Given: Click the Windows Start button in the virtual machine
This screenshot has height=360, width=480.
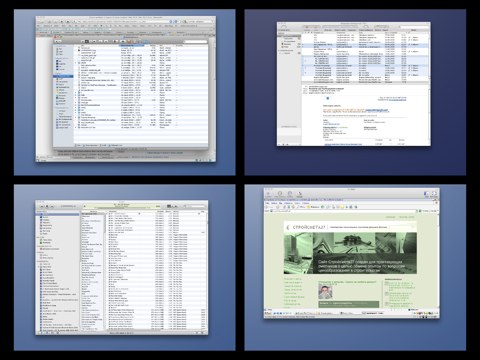Looking at the screenshot, I should 268,314.
